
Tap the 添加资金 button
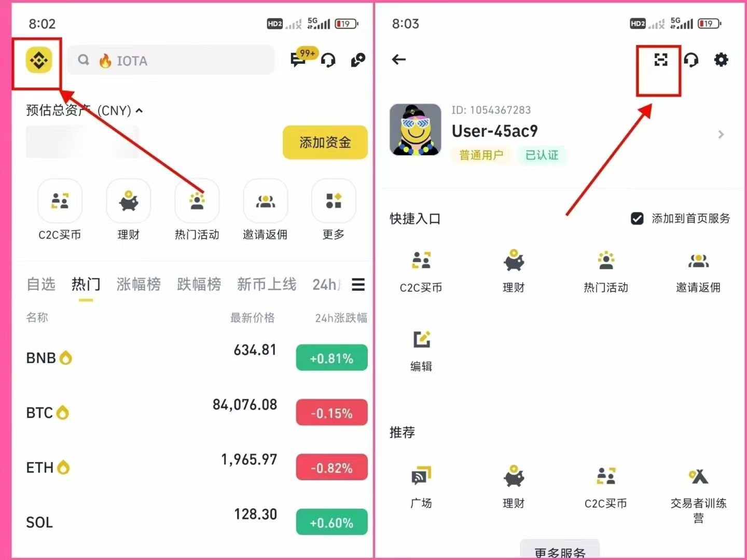click(x=325, y=142)
